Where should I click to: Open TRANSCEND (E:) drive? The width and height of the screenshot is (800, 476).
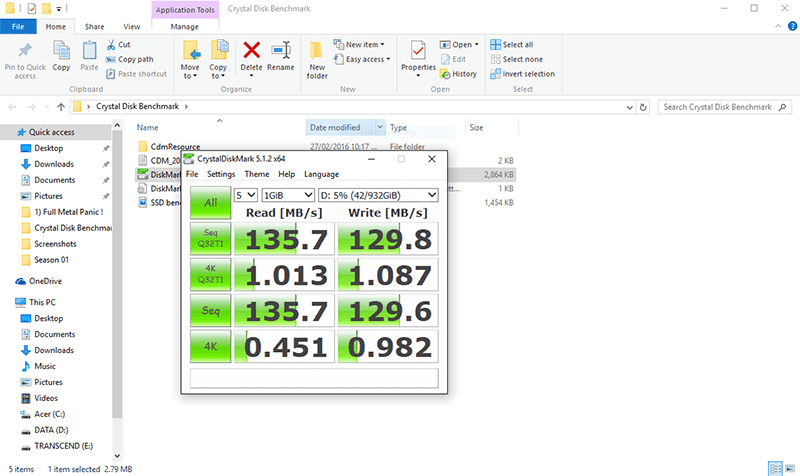tap(63, 446)
